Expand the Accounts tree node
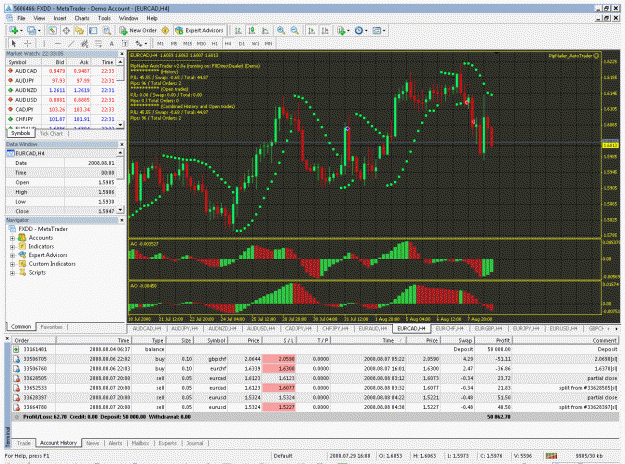The width and height of the screenshot is (625, 464). [x=12, y=238]
